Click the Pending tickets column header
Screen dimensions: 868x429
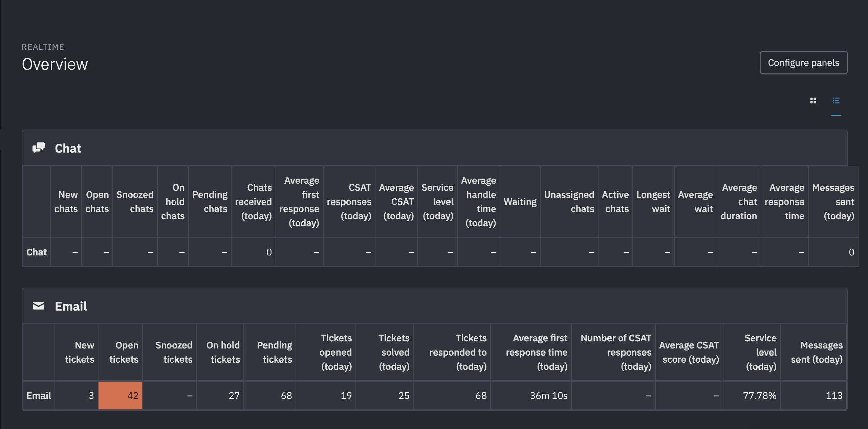pyautogui.click(x=274, y=352)
